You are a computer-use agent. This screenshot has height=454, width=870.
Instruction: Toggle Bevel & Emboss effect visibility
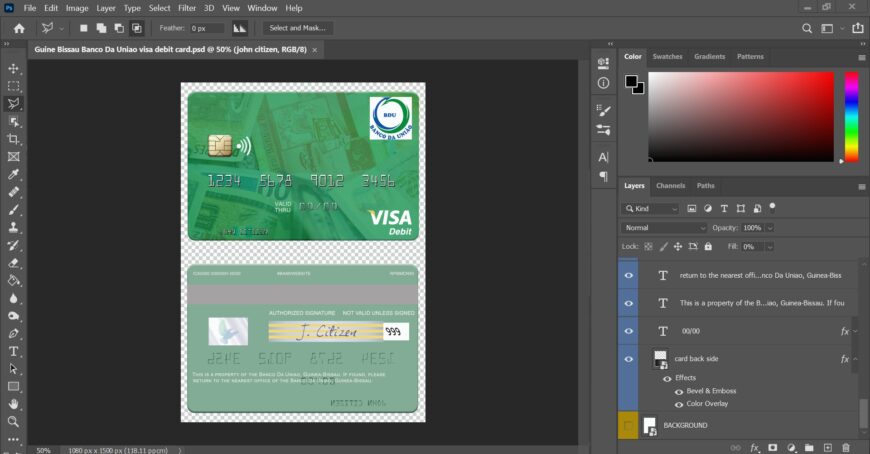(x=679, y=392)
